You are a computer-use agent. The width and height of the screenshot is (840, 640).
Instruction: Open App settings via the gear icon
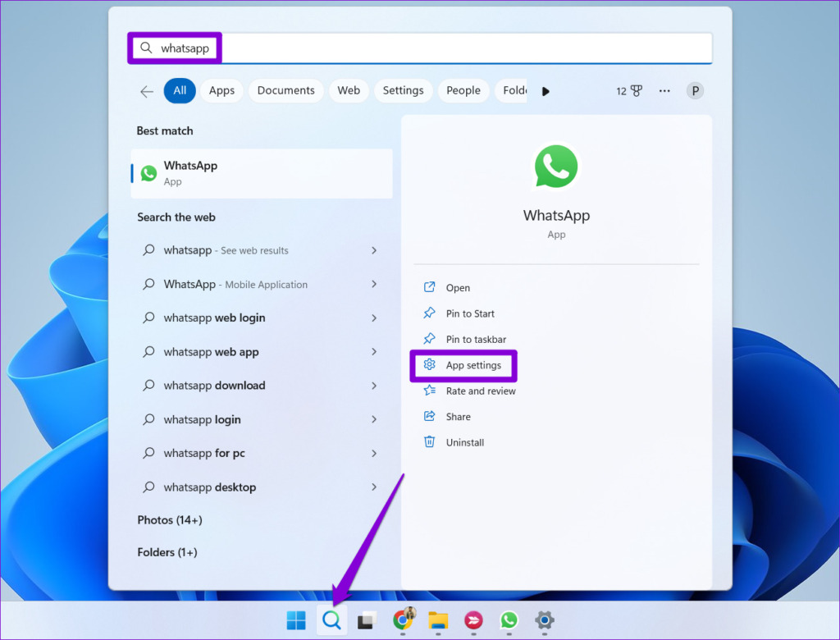[x=430, y=365]
